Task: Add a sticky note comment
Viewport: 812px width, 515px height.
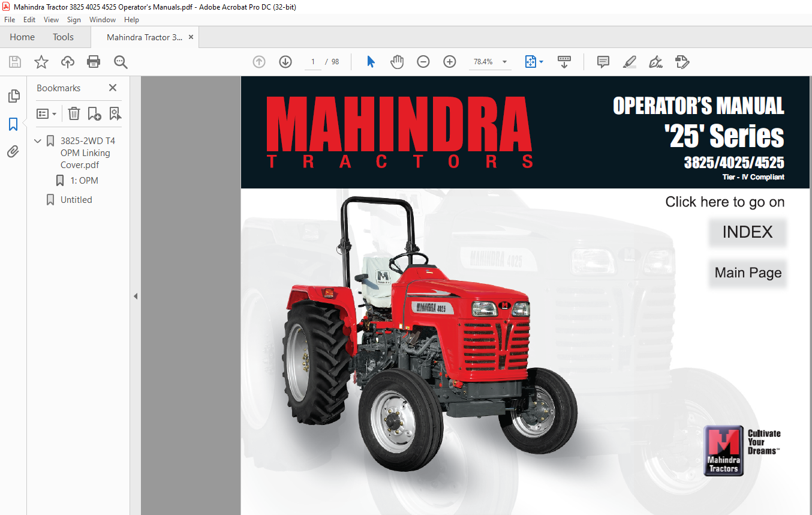Action: tap(603, 62)
